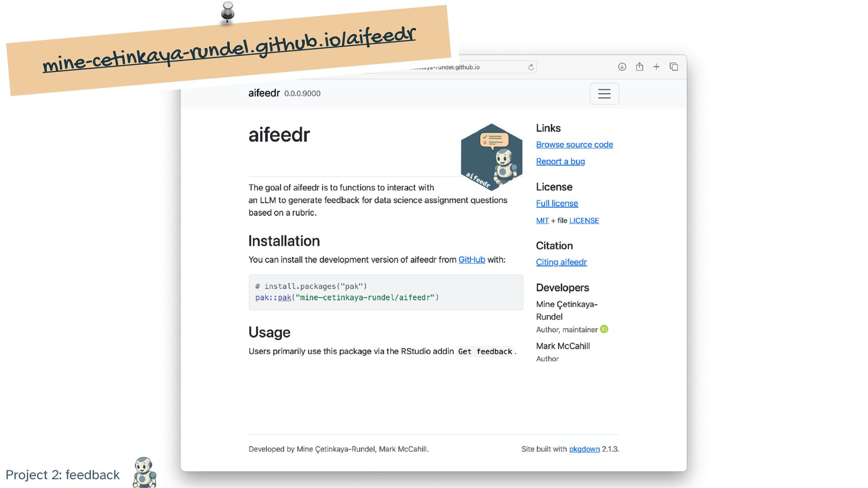Show tab overview icon
This screenshot has width=868, height=488.
pyautogui.click(x=674, y=67)
